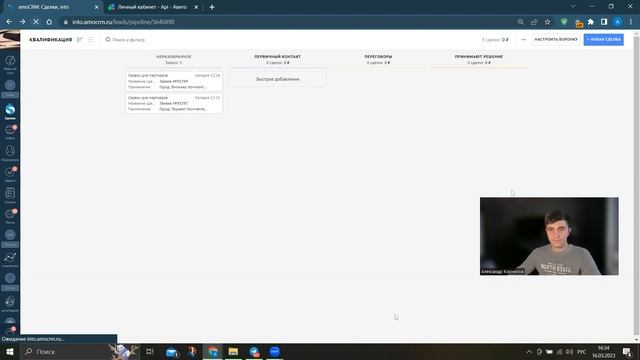640x360 pixels.
Task: Switch to the Личный кабинет Api Авито tab
Action: (x=151, y=7)
